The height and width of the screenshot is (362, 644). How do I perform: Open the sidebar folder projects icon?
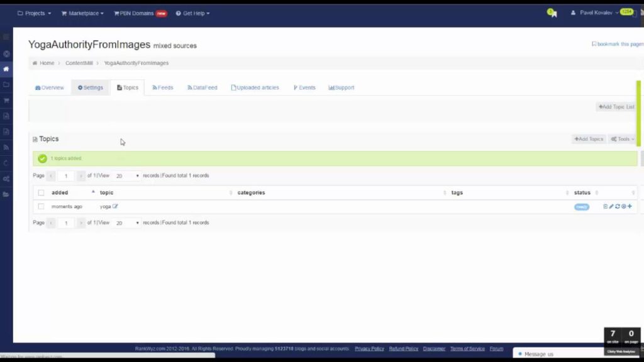point(6,85)
